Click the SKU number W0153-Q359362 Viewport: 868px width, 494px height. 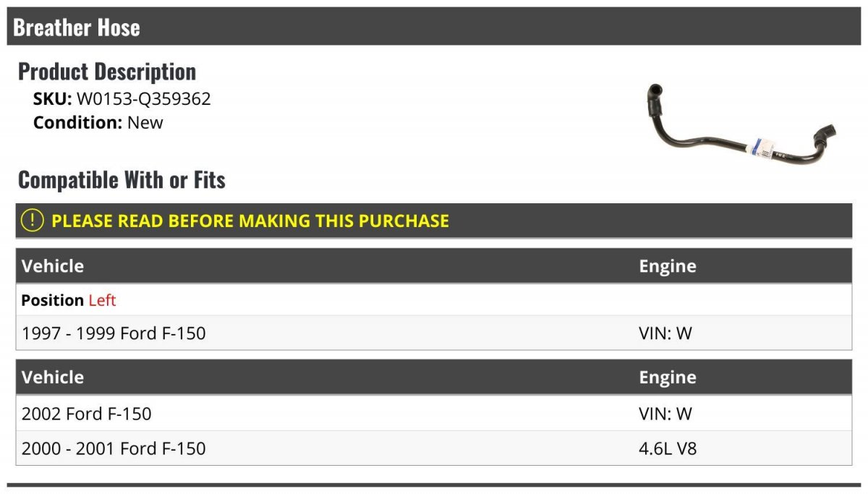144,99
